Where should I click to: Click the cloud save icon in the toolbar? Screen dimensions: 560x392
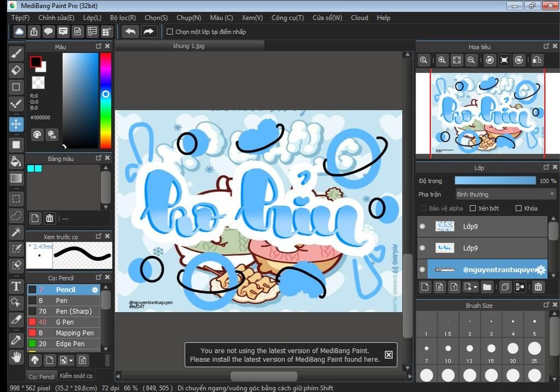pos(19,32)
